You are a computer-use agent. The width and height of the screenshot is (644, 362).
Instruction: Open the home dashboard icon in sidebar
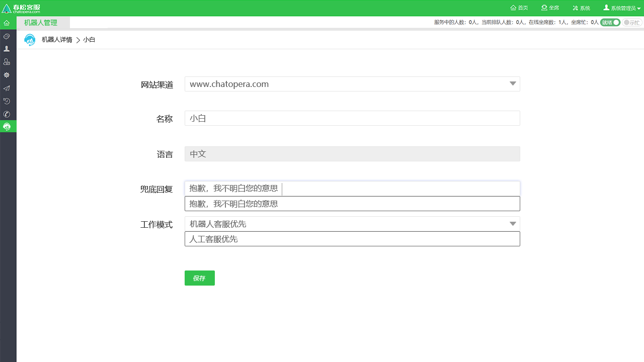tap(7, 23)
